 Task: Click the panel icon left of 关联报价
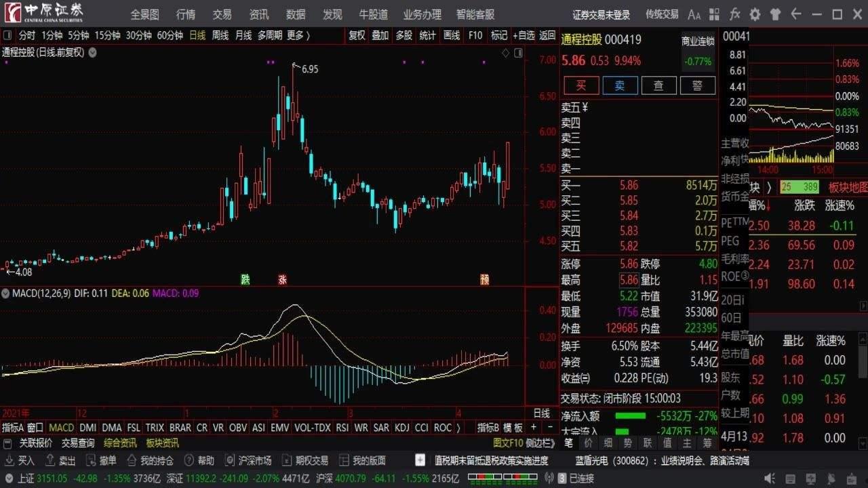7,443
